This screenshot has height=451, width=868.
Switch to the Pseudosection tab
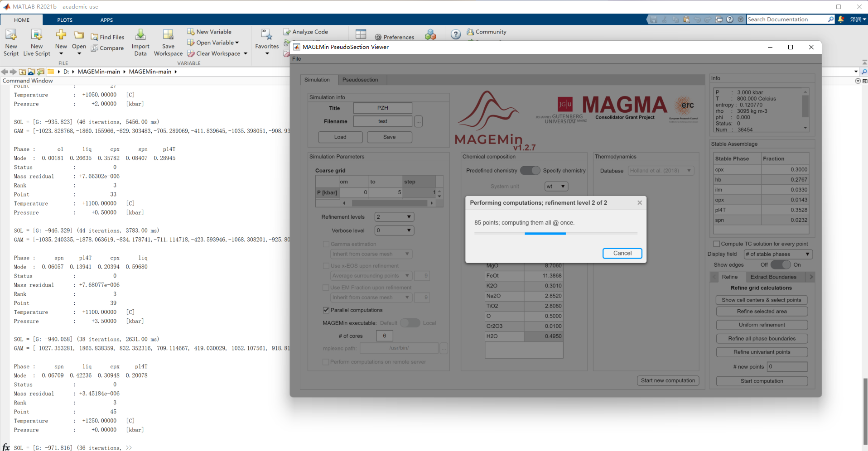[x=361, y=80]
